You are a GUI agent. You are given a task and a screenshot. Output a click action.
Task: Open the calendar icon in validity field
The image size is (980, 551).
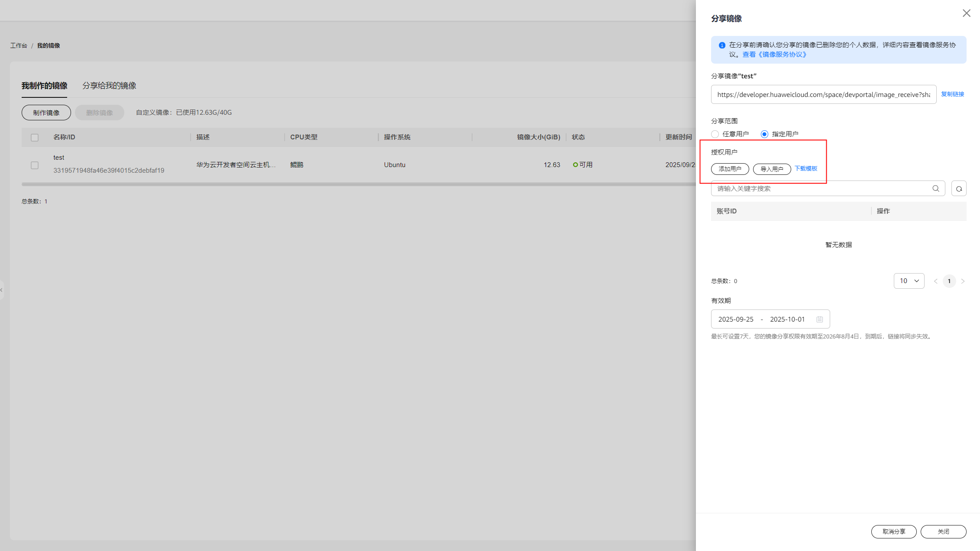click(x=819, y=319)
